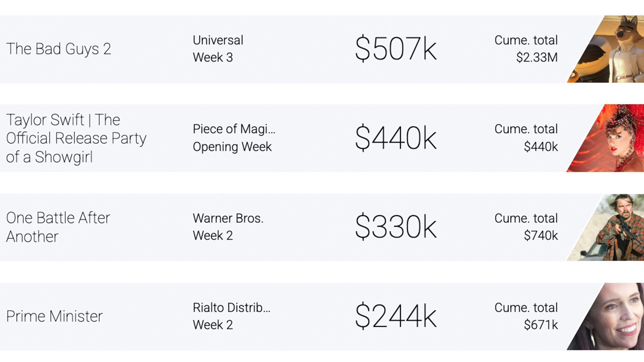Click 'One Battle After Another' film title
Image resolution: width=644 pixels, height=362 pixels.
point(58,227)
